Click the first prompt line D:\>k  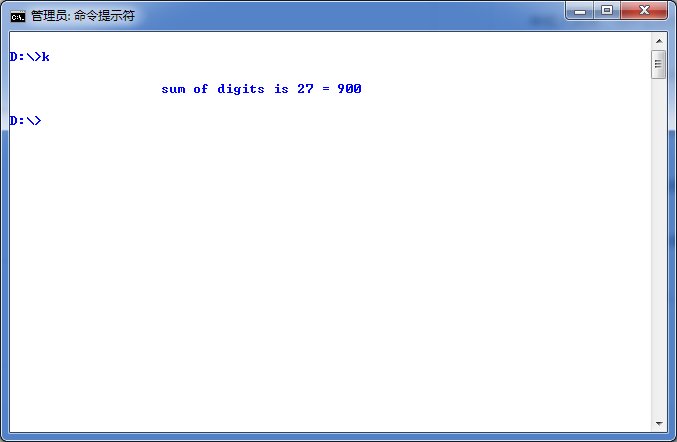(29, 57)
